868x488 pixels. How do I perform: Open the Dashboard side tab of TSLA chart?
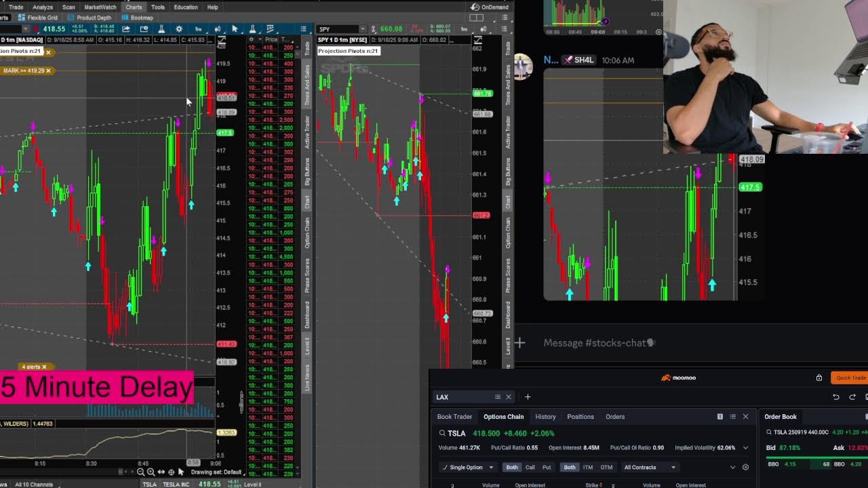pyautogui.click(x=307, y=315)
